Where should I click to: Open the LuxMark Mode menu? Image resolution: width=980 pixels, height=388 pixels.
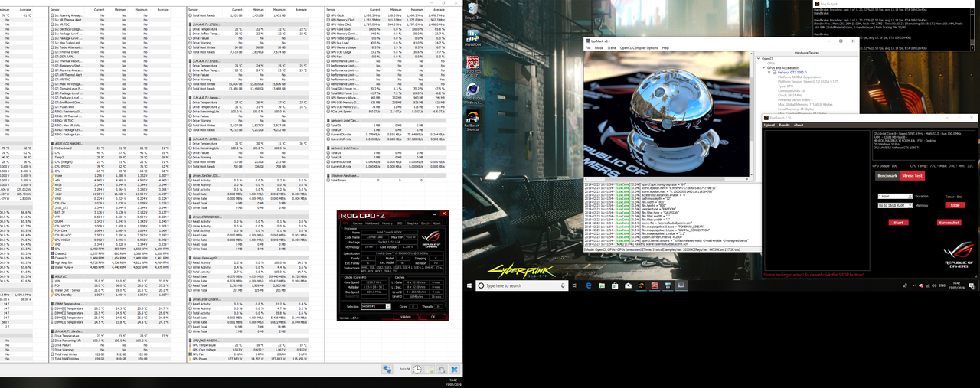pyautogui.click(x=599, y=47)
